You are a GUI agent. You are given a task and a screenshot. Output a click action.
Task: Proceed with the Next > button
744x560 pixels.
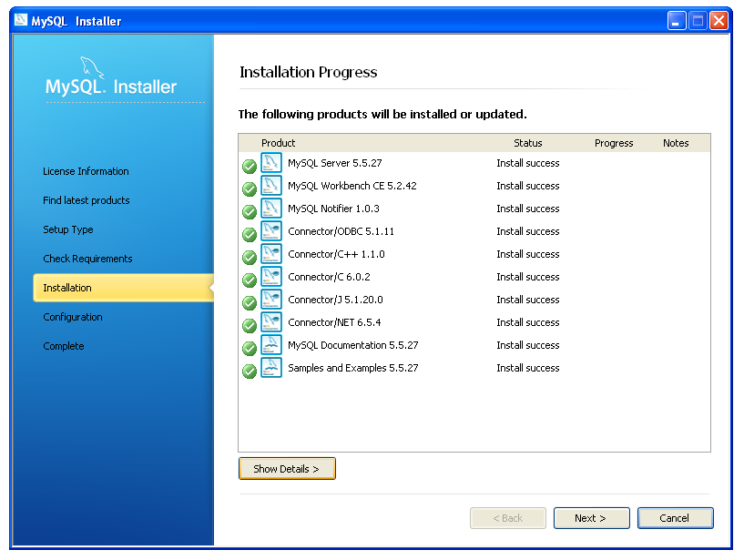point(591,518)
